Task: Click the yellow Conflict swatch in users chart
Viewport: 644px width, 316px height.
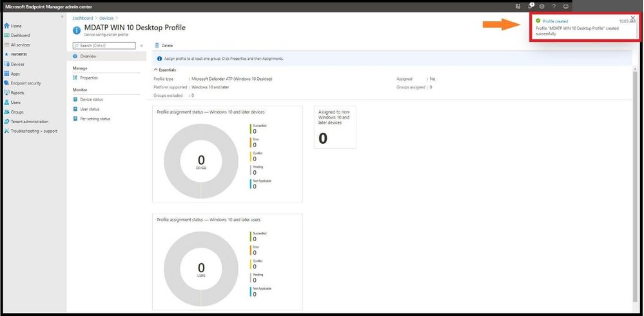Action: pyautogui.click(x=250, y=264)
